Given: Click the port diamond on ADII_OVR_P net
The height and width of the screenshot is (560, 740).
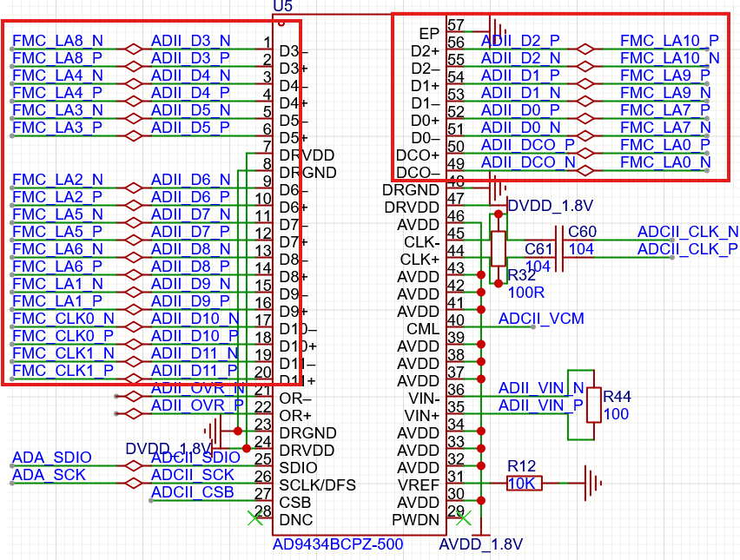Looking at the screenshot, I should (x=134, y=414).
